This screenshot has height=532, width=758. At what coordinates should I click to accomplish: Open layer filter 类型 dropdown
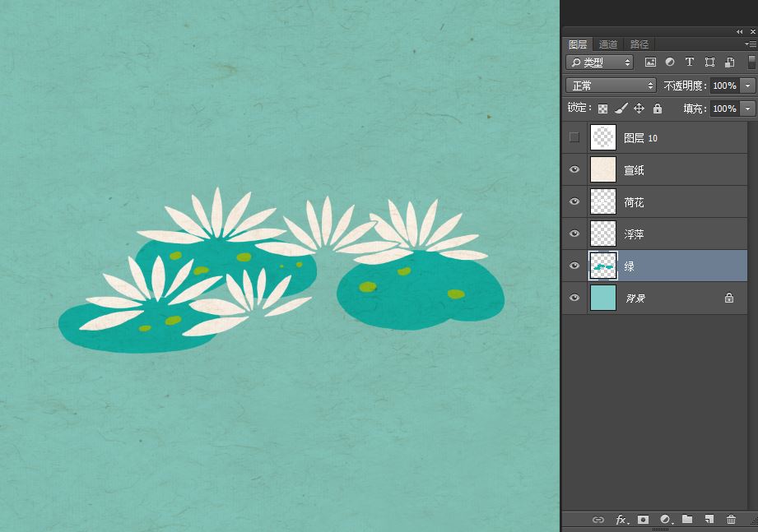click(x=599, y=62)
